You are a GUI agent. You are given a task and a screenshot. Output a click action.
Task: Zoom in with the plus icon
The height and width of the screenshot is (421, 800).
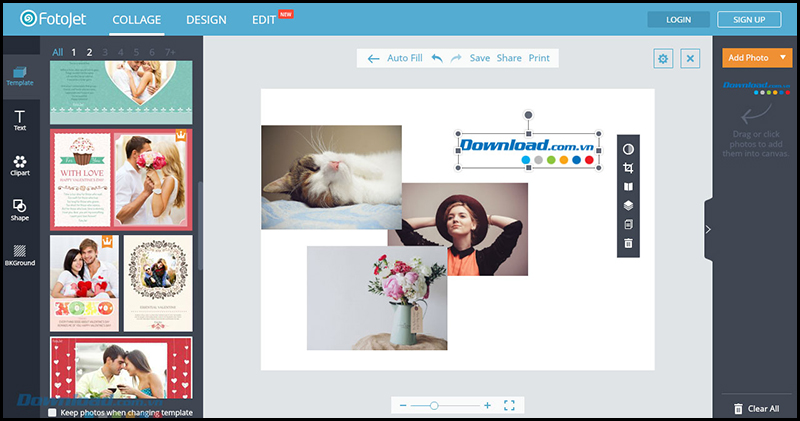point(487,405)
